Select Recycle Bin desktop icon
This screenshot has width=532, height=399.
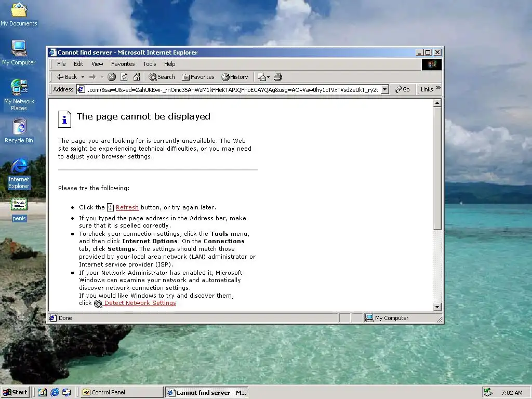19,131
